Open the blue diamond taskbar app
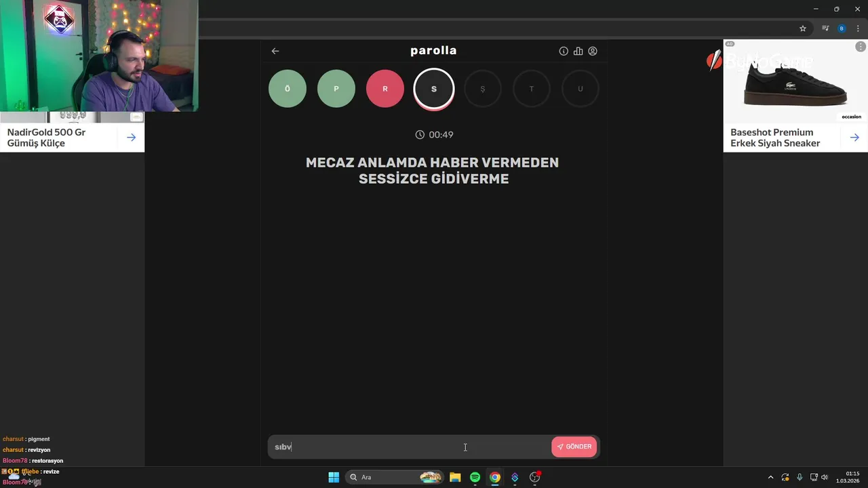868x488 pixels. coord(515,477)
